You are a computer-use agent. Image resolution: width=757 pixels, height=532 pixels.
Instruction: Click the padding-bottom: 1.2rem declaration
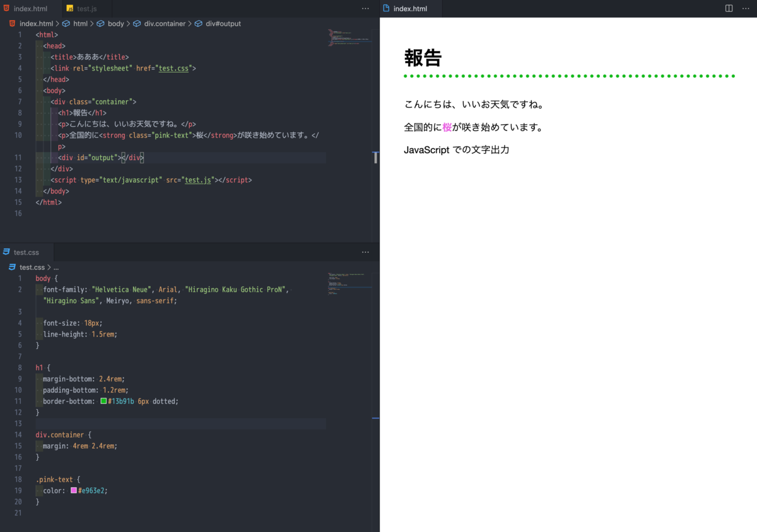click(86, 390)
